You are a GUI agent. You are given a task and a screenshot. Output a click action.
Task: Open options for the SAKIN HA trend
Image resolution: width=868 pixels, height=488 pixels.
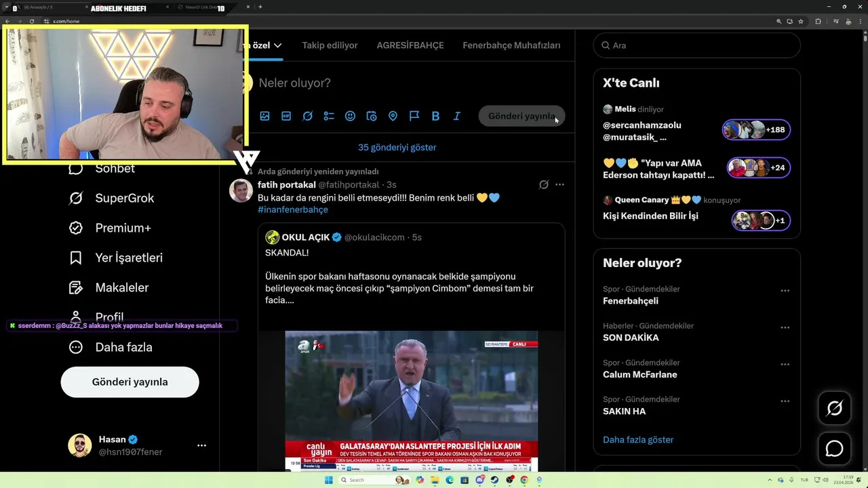coord(785,401)
